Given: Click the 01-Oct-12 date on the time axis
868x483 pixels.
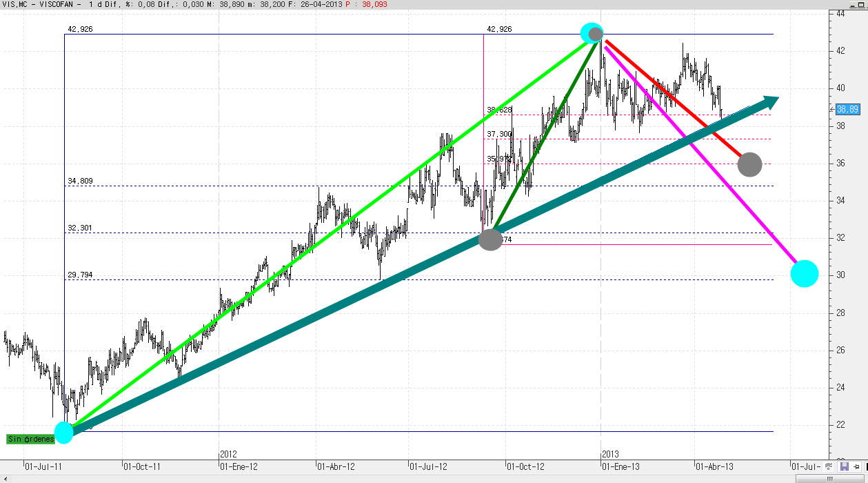Looking at the screenshot, I should click(525, 466).
